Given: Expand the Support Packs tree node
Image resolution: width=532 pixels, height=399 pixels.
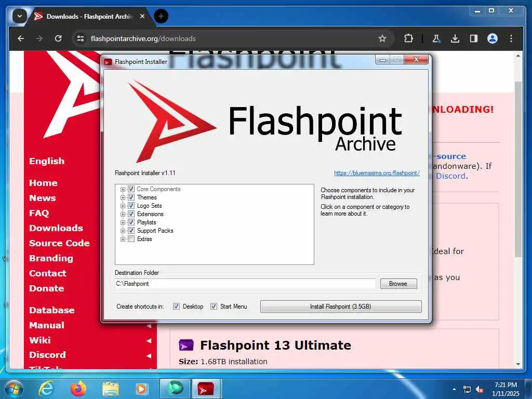Looking at the screenshot, I should pyautogui.click(x=123, y=231).
